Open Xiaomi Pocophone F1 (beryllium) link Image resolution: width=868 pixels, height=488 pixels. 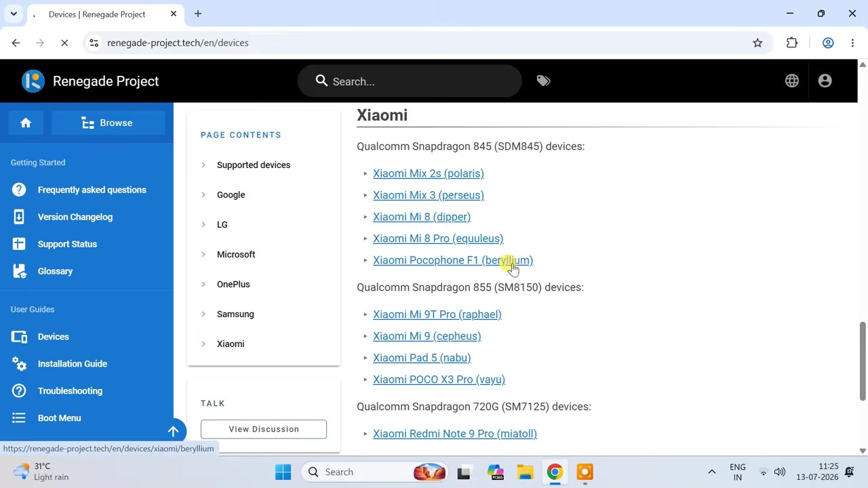tap(453, 260)
